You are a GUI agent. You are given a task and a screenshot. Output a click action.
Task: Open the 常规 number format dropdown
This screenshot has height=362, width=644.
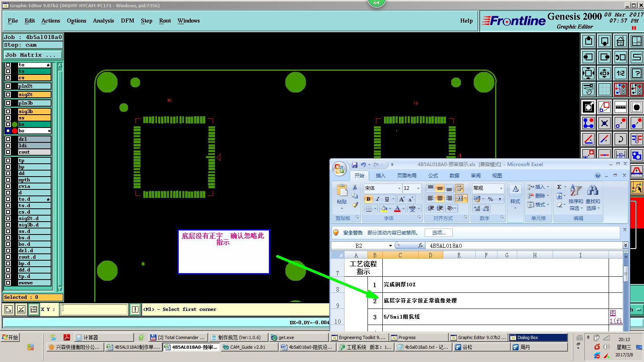tap(501, 188)
